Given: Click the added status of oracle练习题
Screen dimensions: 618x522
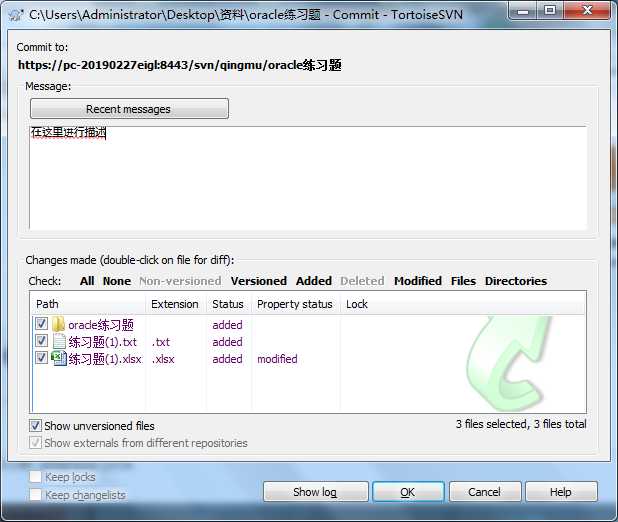Looking at the screenshot, I should point(227,325).
